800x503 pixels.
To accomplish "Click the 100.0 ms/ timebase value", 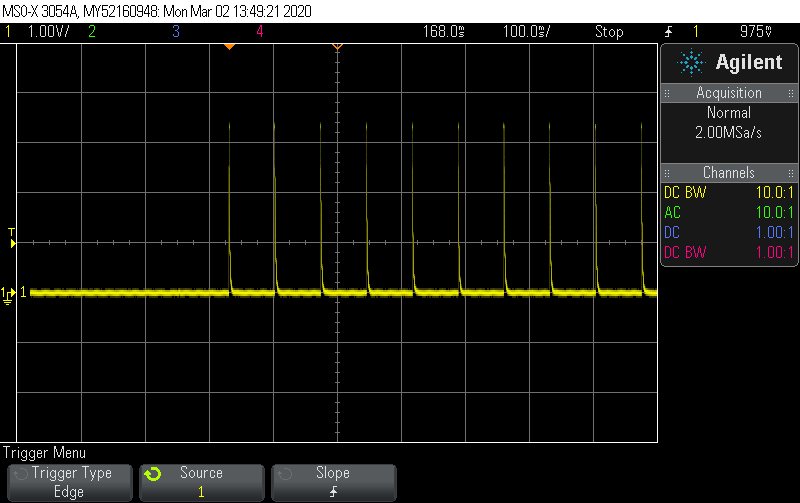I will coord(527,32).
